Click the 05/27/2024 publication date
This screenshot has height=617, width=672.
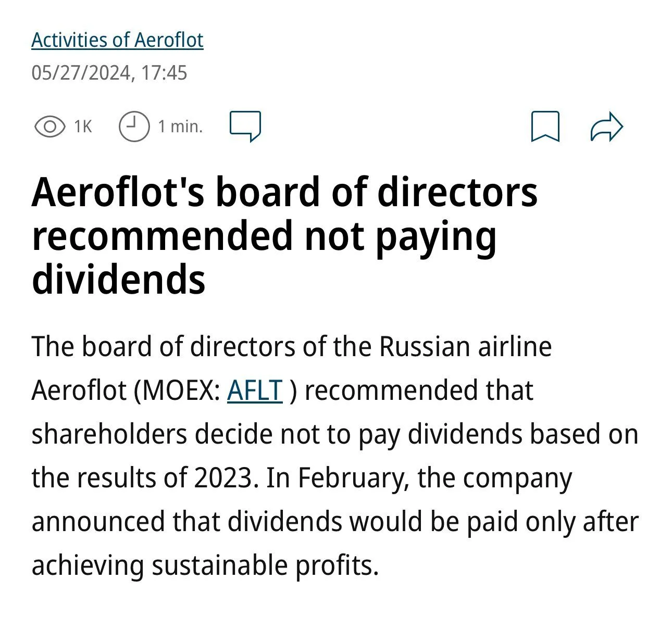click(x=81, y=72)
